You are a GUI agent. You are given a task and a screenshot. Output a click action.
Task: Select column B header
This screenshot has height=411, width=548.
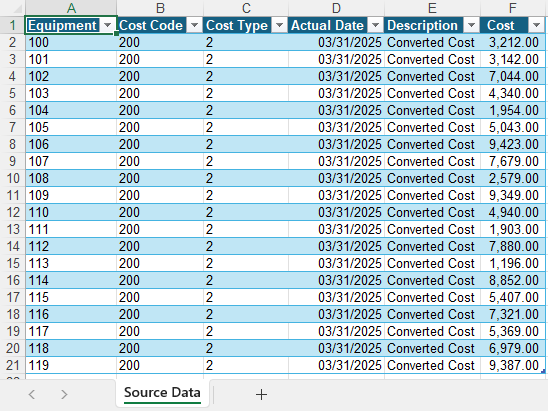coord(160,8)
